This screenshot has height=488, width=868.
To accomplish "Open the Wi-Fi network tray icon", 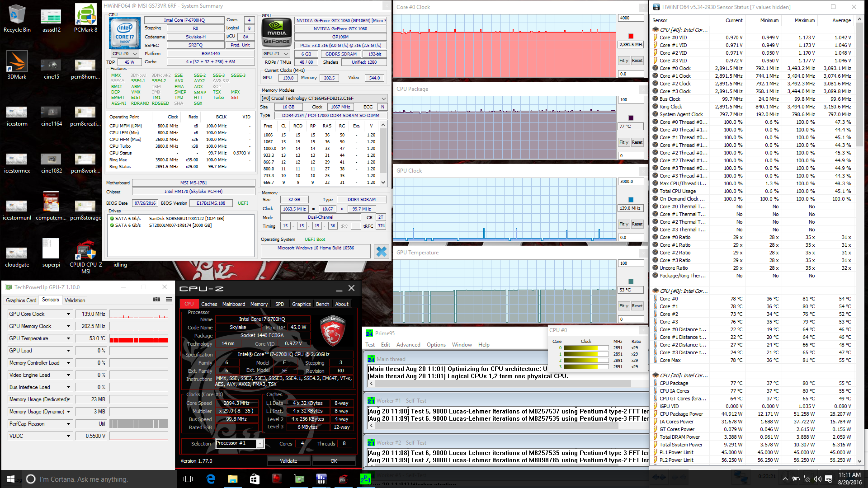I will [x=807, y=479].
